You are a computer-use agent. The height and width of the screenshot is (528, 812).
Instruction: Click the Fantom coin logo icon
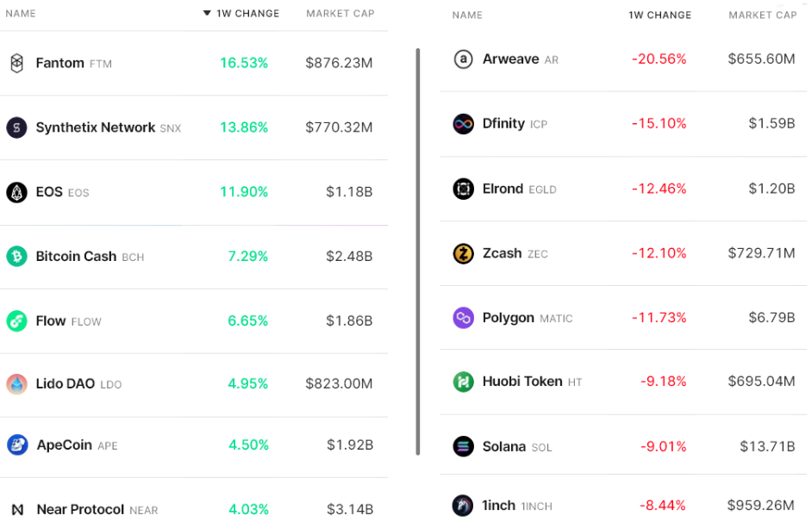click(16, 63)
